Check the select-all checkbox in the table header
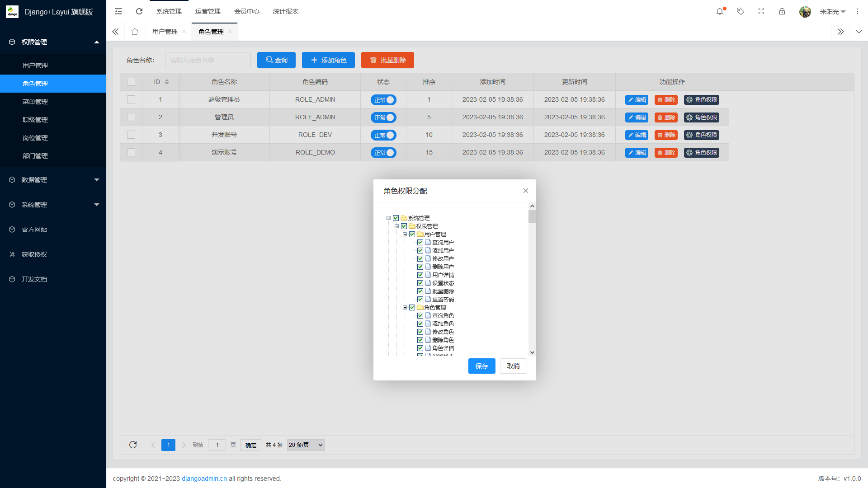This screenshot has height=488, width=868. (131, 82)
